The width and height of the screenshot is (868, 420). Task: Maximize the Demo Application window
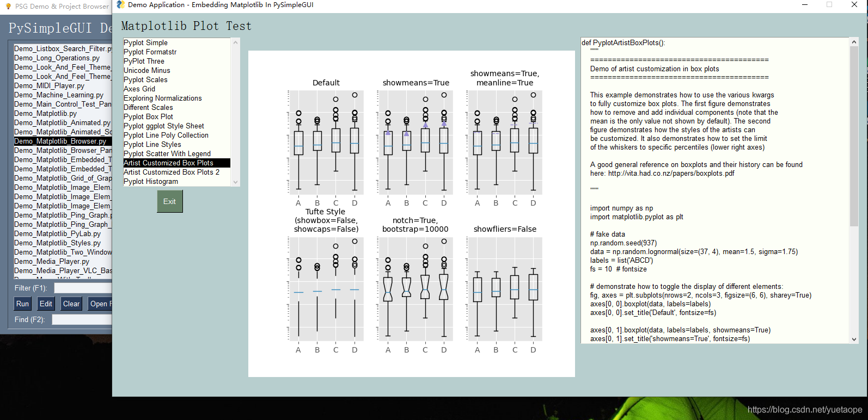tap(829, 5)
